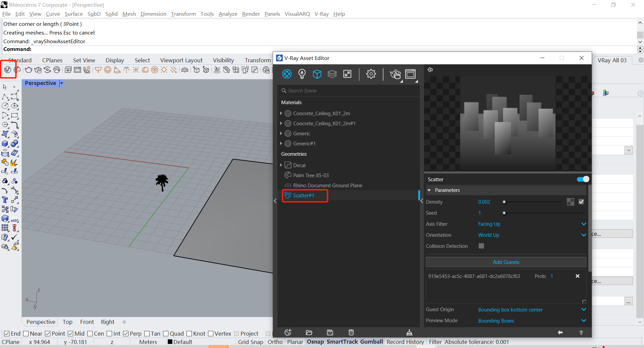Click the preview options icon above swatch
644x348 pixels.
pyautogui.click(x=430, y=70)
